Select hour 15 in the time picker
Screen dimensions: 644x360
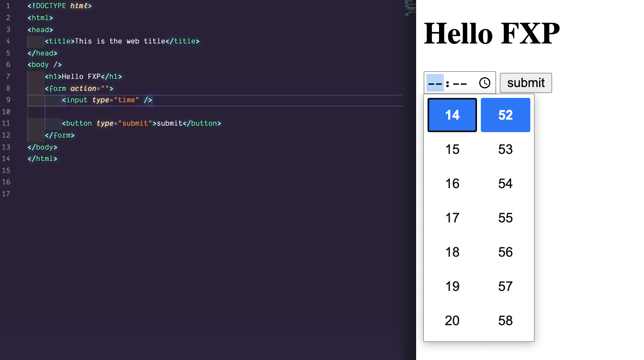pyautogui.click(x=452, y=149)
